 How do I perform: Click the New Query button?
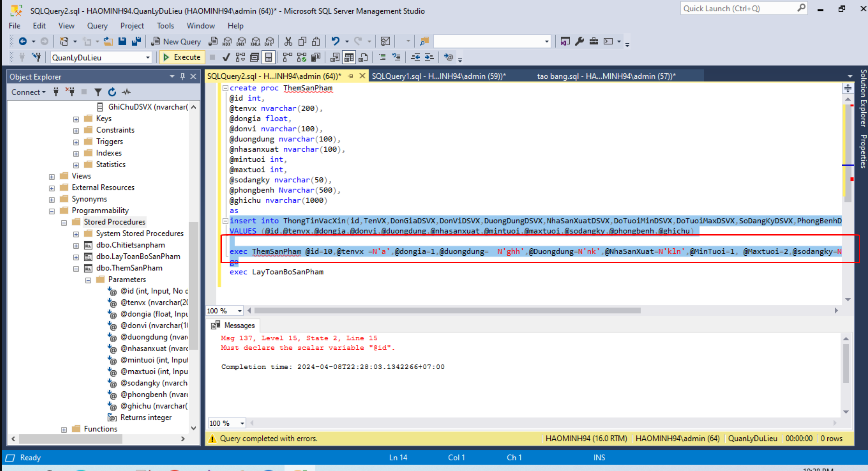[176, 42]
